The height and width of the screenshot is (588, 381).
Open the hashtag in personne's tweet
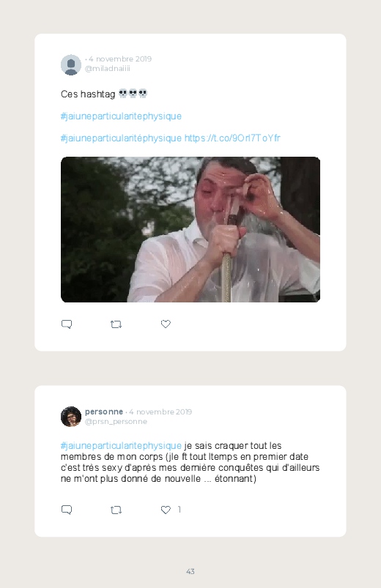click(121, 445)
